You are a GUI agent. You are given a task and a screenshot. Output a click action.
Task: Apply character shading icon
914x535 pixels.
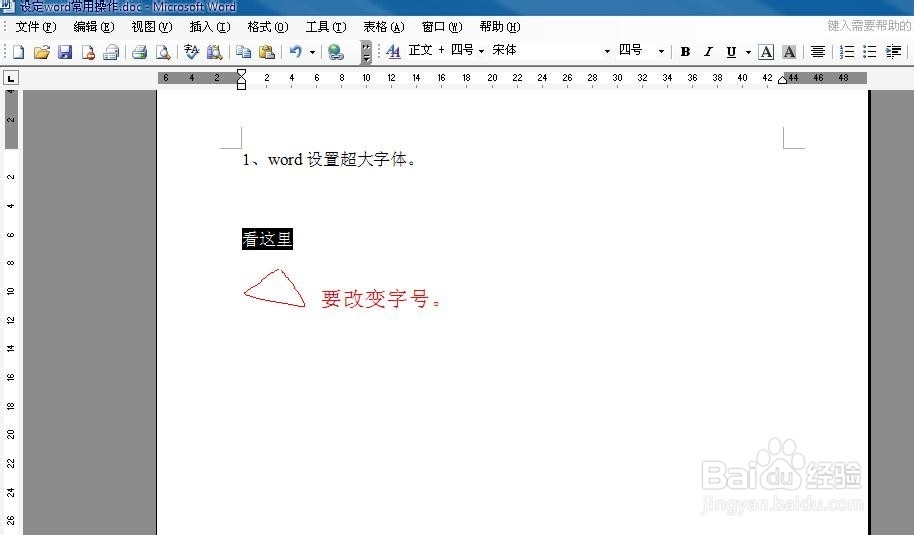click(x=789, y=52)
